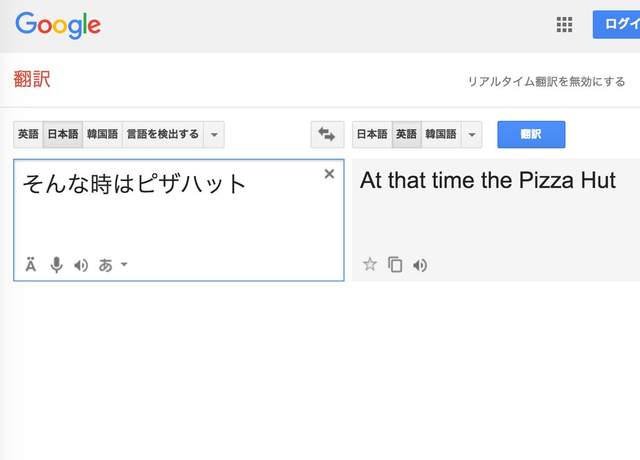The image size is (640, 460).
Task: Choose 言語を検出する to detect language
Action: coord(162,134)
